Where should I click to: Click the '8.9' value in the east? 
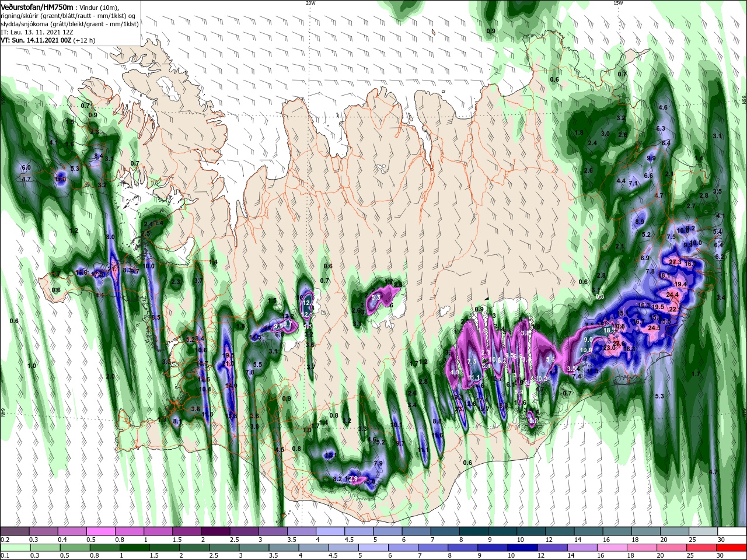coord(640,222)
